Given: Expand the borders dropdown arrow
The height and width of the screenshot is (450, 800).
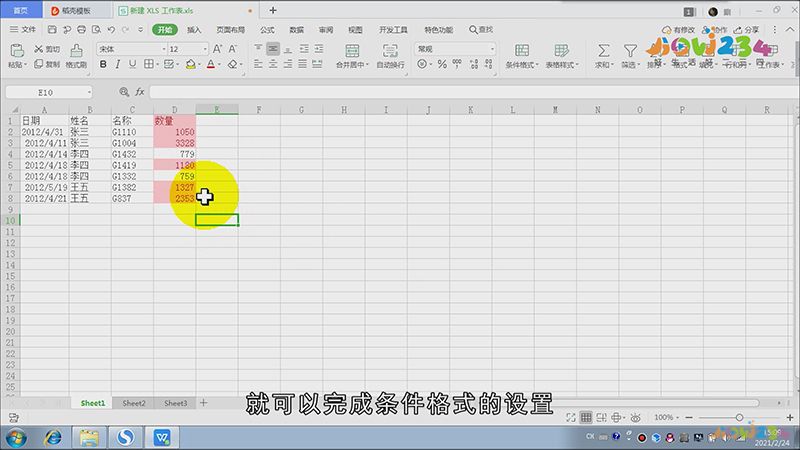Looking at the screenshot, I should pos(157,64).
